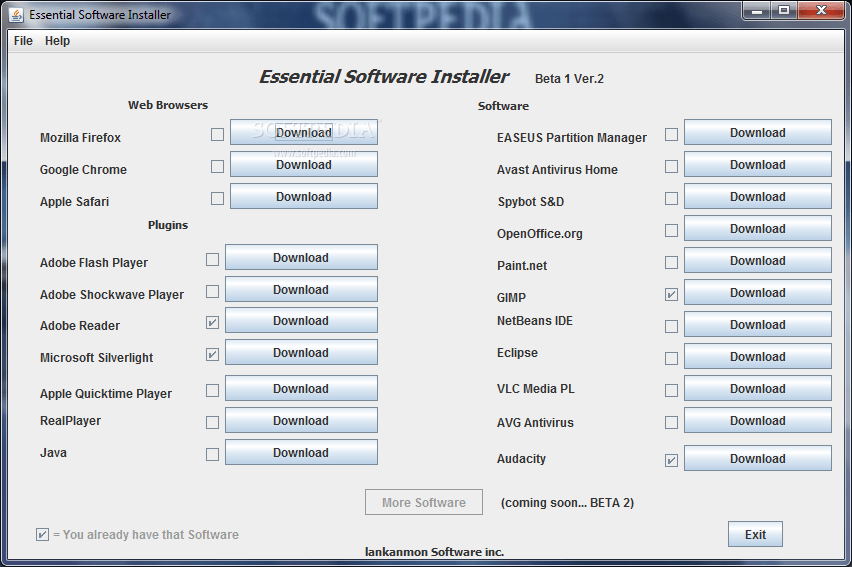Tick the AVG Antivirus checkbox
This screenshot has height=567, width=852.
(x=672, y=422)
